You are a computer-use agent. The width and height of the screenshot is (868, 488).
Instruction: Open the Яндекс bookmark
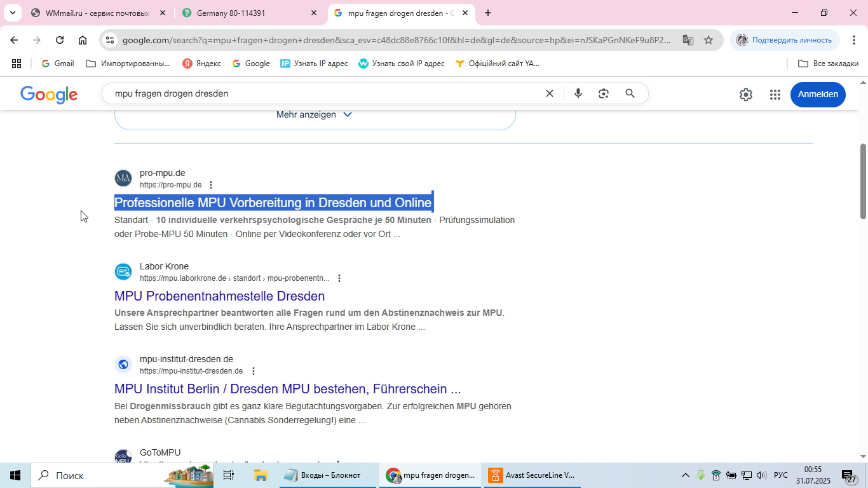(x=201, y=64)
